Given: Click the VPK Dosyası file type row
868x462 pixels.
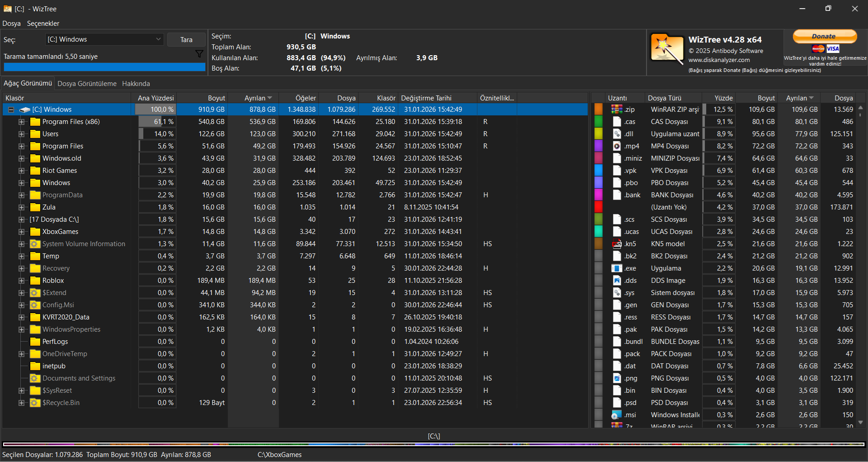Looking at the screenshot, I should point(725,171).
